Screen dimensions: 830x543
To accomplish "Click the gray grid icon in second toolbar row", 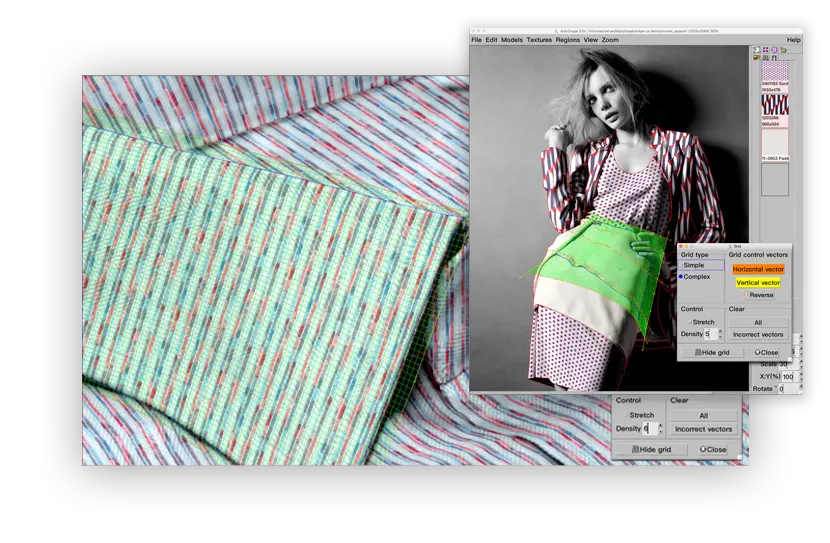I will coord(765,58).
